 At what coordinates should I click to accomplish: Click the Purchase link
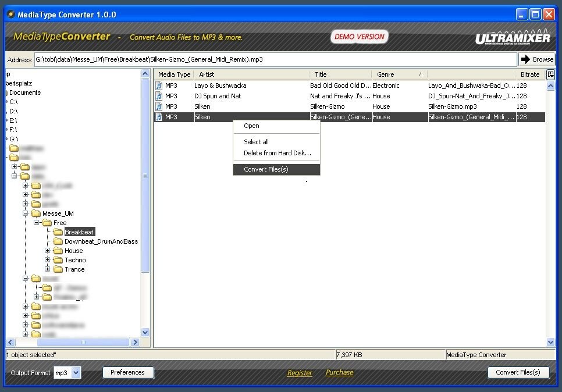pos(339,372)
